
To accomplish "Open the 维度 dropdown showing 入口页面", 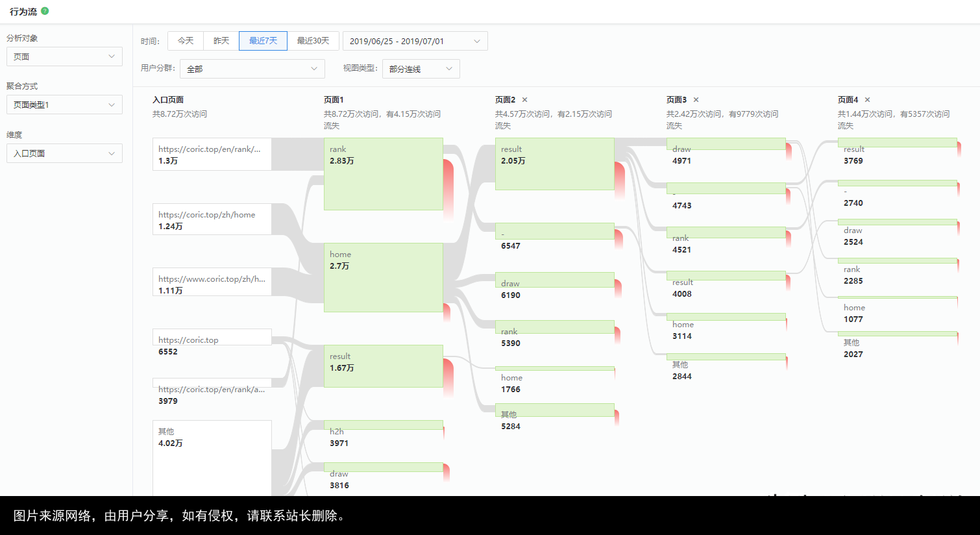I will [64, 153].
